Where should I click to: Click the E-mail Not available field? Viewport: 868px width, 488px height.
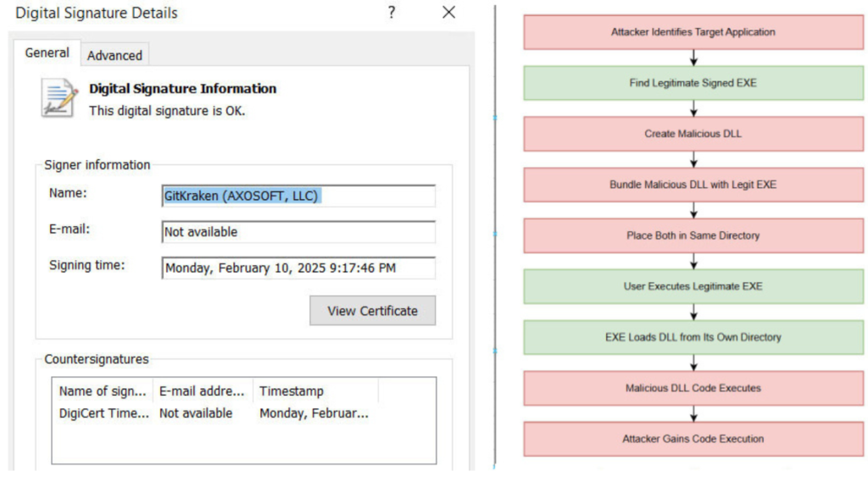[298, 231]
